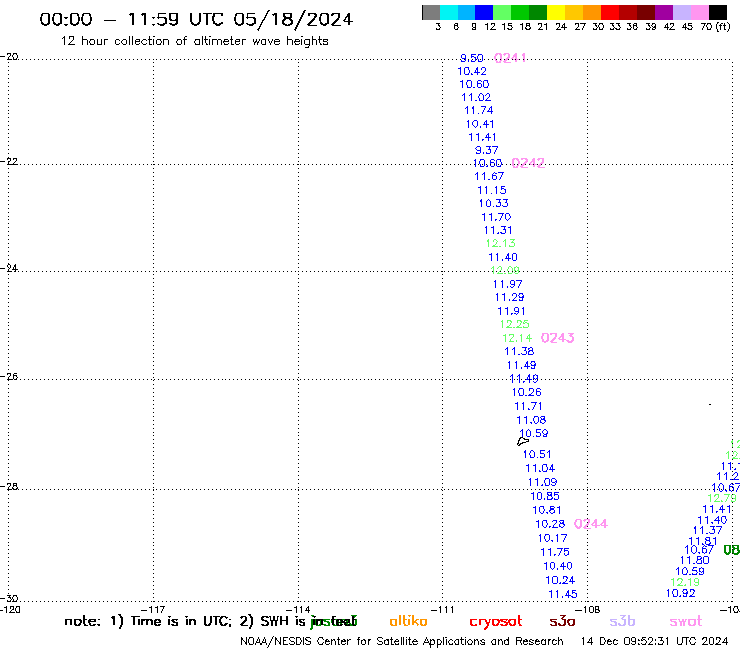This screenshot has height=650, width=740.
Task: Click the wave height value 11.04
Action: point(540,468)
